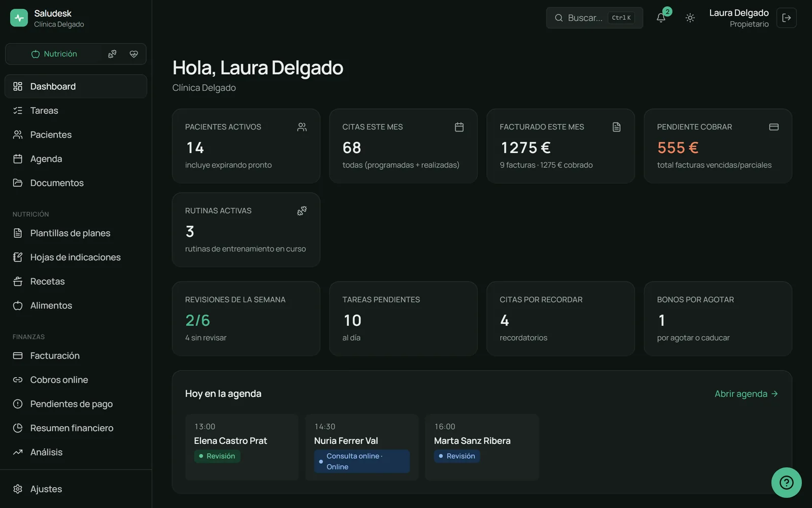Click the Pacientes activos users icon

click(x=302, y=127)
